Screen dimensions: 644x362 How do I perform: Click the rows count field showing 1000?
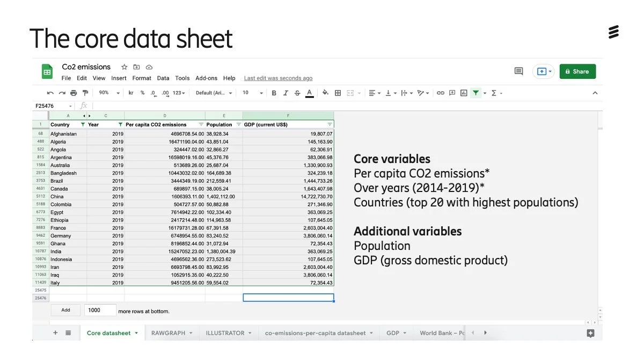pos(100,310)
